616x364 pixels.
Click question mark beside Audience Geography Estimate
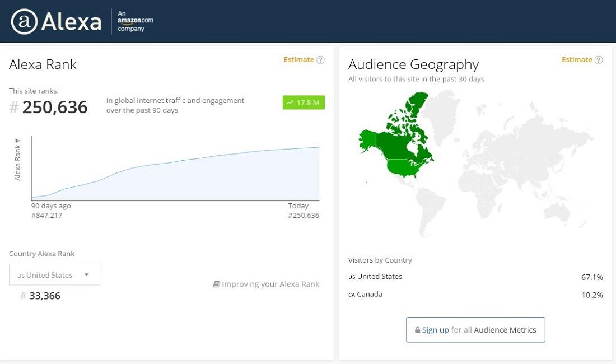[x=599, y=59]
